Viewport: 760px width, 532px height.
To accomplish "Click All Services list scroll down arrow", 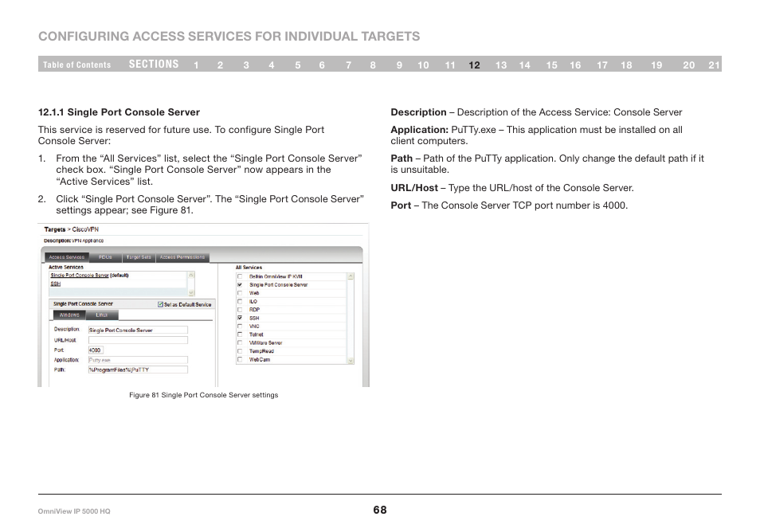I will [x=351, y=361].
